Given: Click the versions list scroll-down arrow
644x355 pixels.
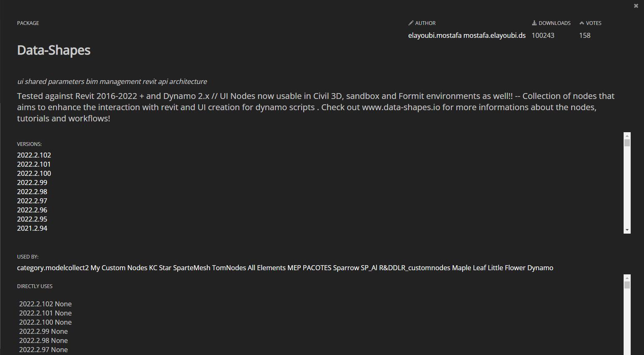Looking at the screenshot, I should (x=627, y=230).
